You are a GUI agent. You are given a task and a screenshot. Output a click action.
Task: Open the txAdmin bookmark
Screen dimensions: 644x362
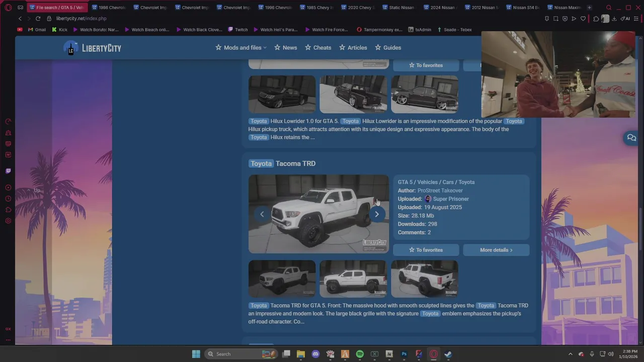[420, 30]
